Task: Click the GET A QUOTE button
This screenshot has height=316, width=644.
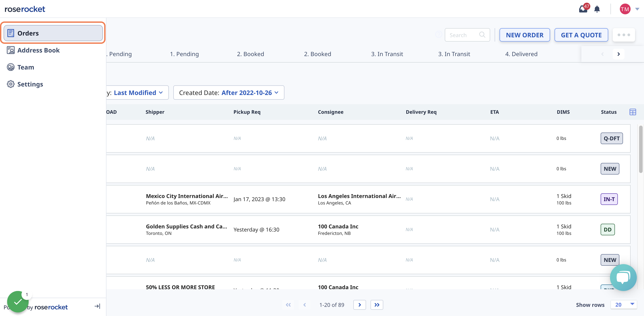Action: tap(581, 35)
